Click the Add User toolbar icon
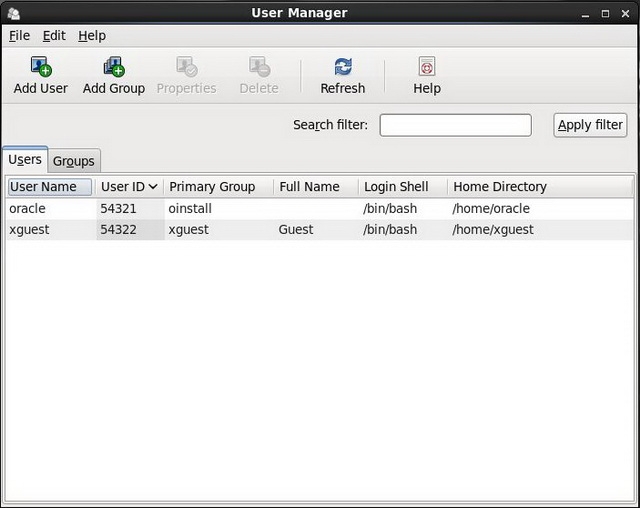This screenshot has height=508, width=640. point(41,68)
